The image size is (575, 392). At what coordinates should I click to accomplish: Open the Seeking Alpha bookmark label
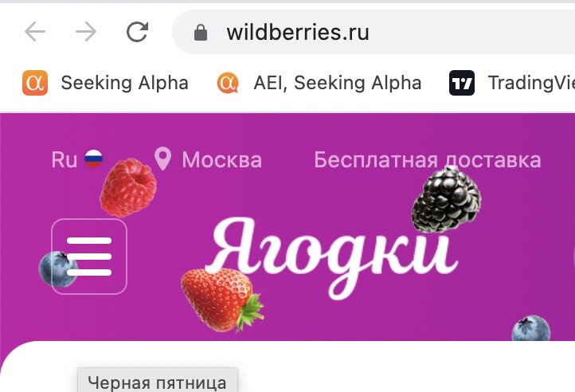pyautogui.click(x=125, y=83)
